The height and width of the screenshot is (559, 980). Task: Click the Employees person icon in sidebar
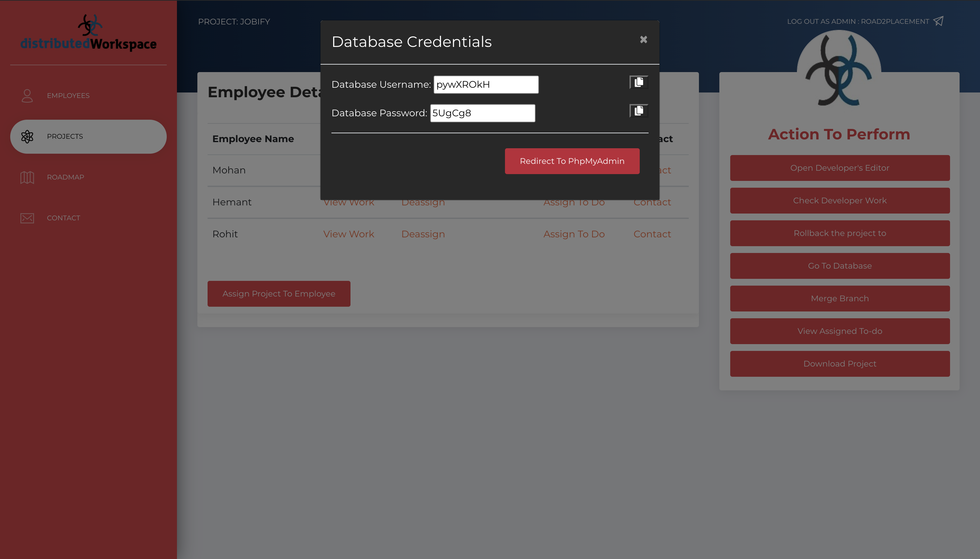[x=27, y=96]
